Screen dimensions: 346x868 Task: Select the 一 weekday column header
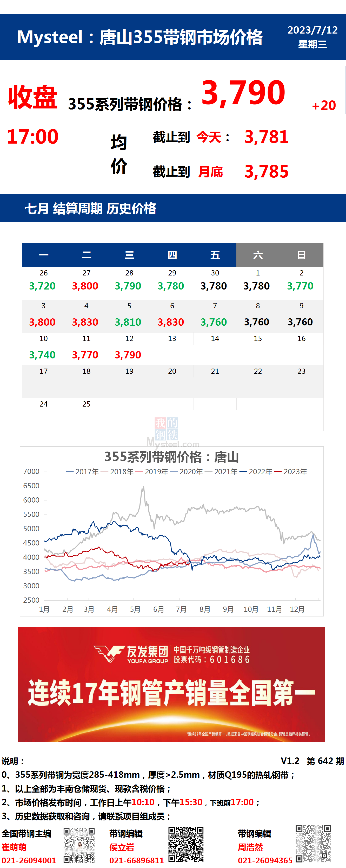43,255
